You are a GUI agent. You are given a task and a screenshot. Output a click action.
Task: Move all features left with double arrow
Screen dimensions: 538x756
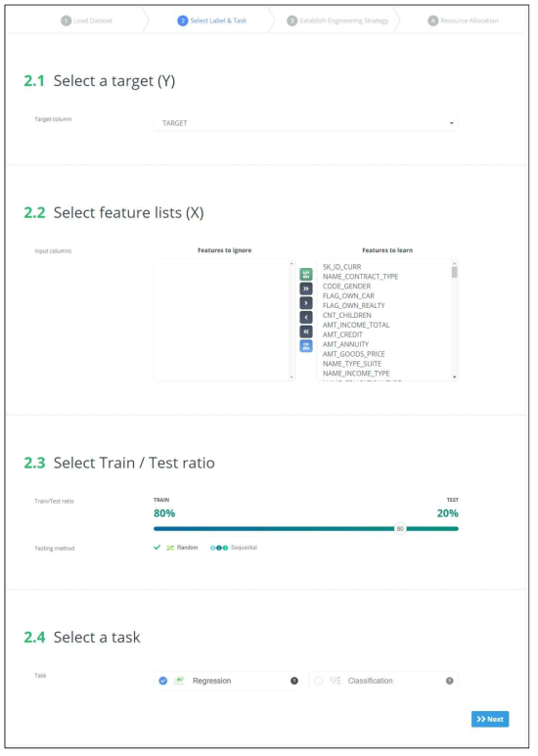pyautogui.click(x=306, y=332)
